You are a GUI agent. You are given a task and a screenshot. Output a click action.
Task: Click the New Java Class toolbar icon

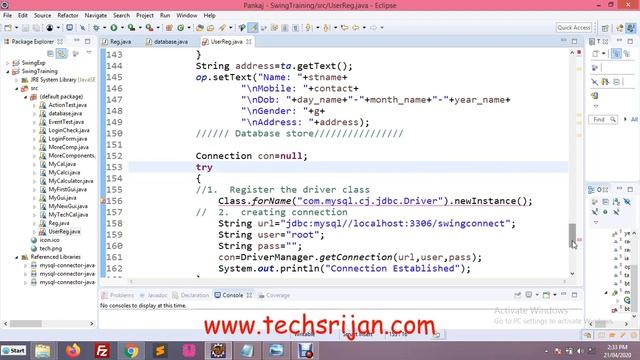click(x=180, y=28)
